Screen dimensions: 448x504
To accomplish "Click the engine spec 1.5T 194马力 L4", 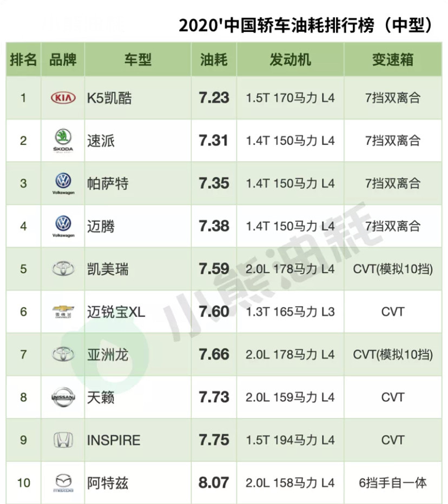I will (290, 440).
